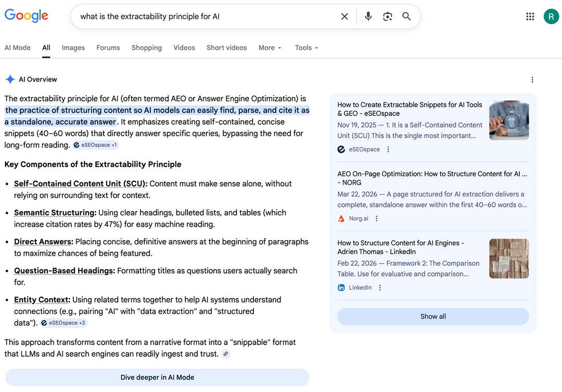Open the three-dot menu next to eSEOspace source
The height and width of the screenshot is (392, 562).
[x=388, y=149]
